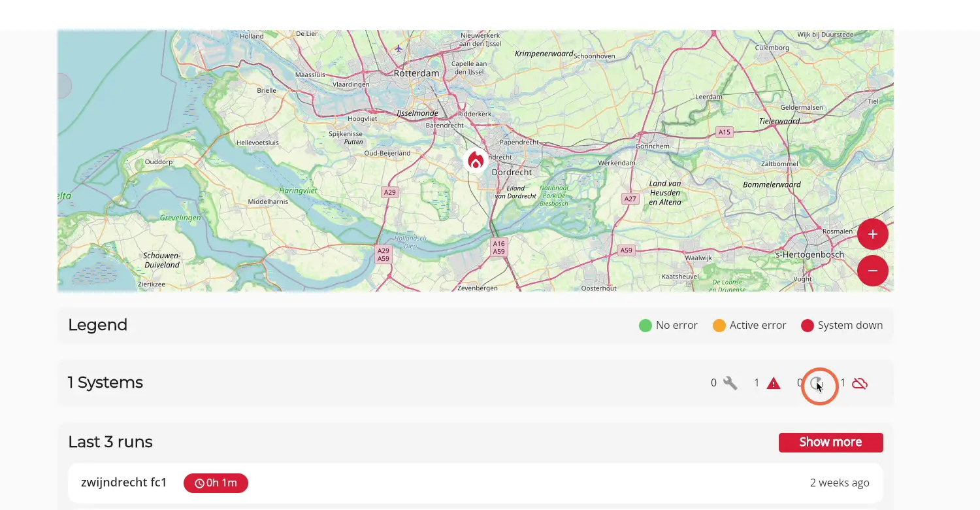Click the clock icon in 0h 1m badge
Viewport: 980px width, 510px height.
pos(199,483)
